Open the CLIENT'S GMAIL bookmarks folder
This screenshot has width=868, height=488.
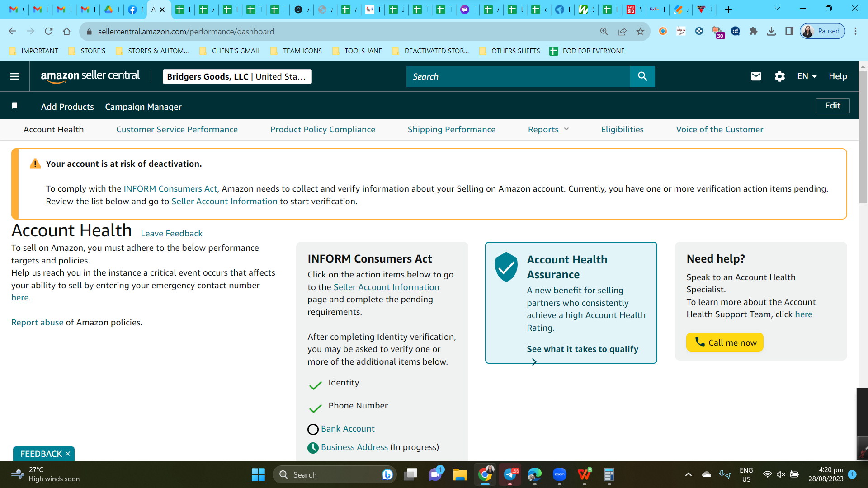pyautogui.click(x=230, y=51)
